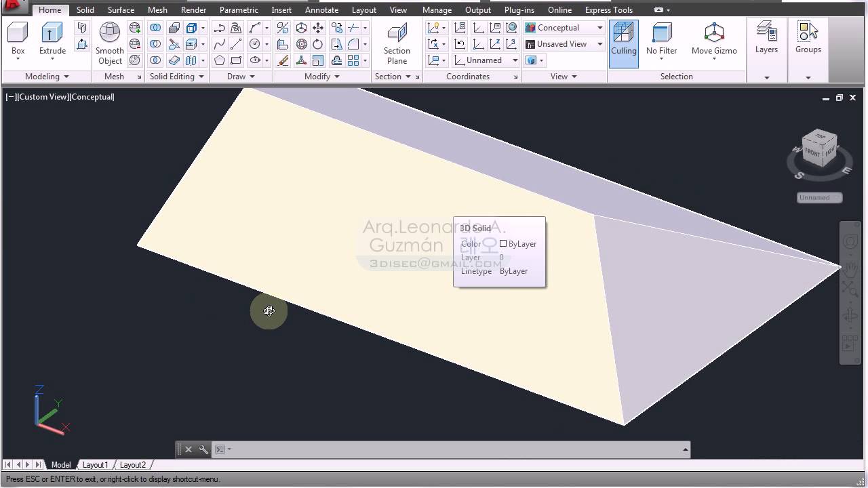The image size is (868, 488).
Task: Click the 3D Mirror percent-style icon
Action: coord(283,28)
